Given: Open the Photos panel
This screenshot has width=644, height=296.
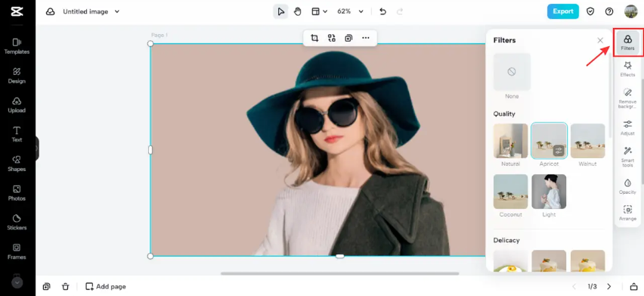Looking at the screenshot, I should pyautogui.click(x=17, y=193).
